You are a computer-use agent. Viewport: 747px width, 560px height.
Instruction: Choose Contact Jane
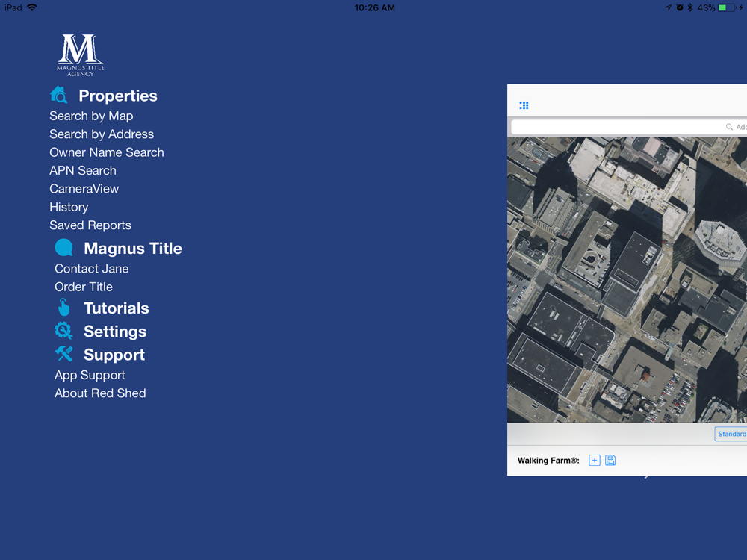pos(91,269)
